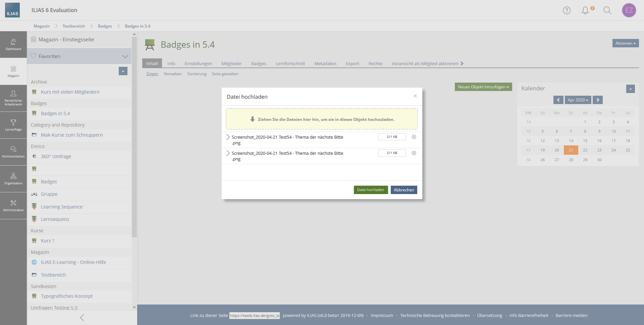
Task: Click the group icon beside Gruppe
Action: click(x=34, y=194)
